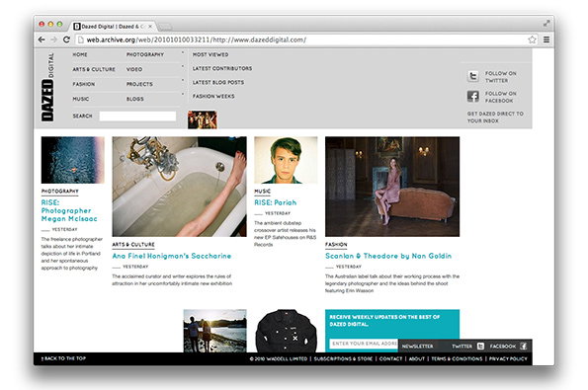Open the Music menu item
The height and width of the screenshot is (390, 588).
pos(81,99)
